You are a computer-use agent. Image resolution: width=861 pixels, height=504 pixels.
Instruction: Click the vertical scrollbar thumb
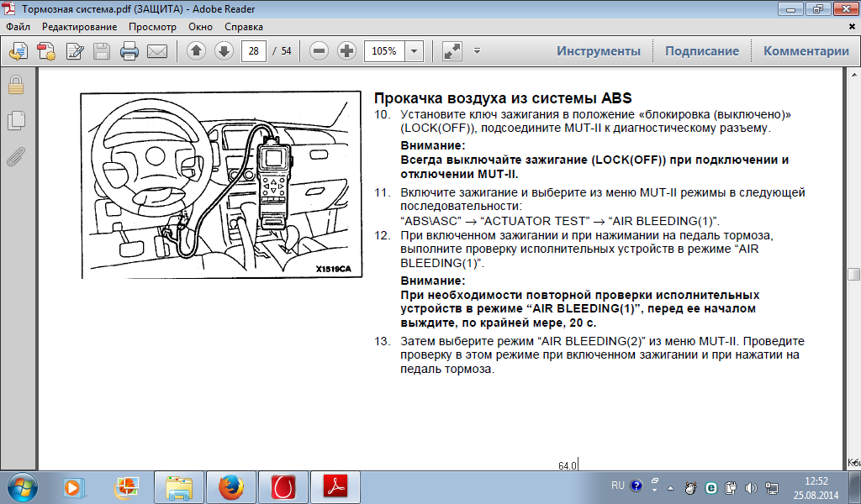coord(853,274)
